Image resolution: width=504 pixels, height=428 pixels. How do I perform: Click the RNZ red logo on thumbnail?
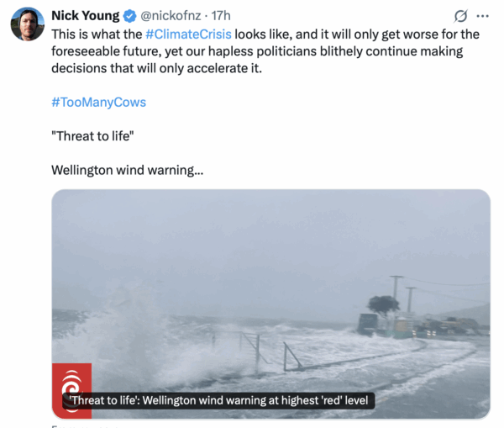pyautogui.click(x=71, y=391)
